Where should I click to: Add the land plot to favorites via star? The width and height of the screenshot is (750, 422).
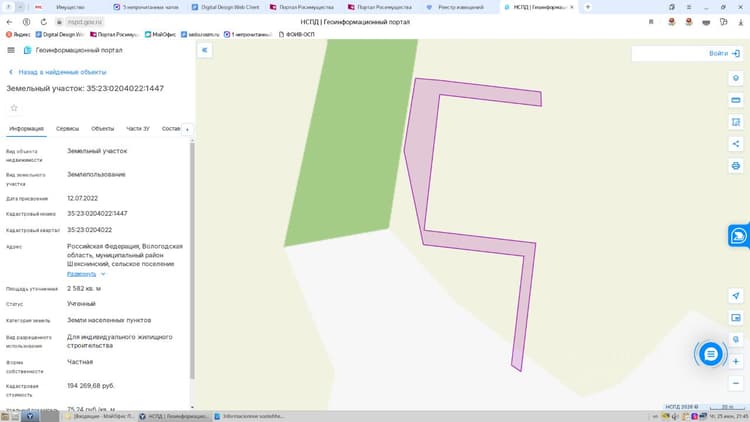14,108
